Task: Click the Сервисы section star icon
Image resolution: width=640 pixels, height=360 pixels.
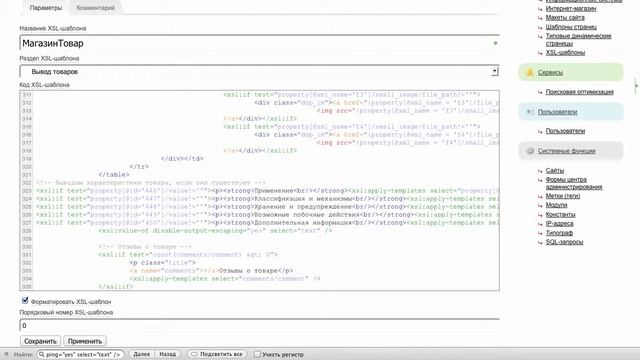Action: pyautogui.click(x=530, y=72)
